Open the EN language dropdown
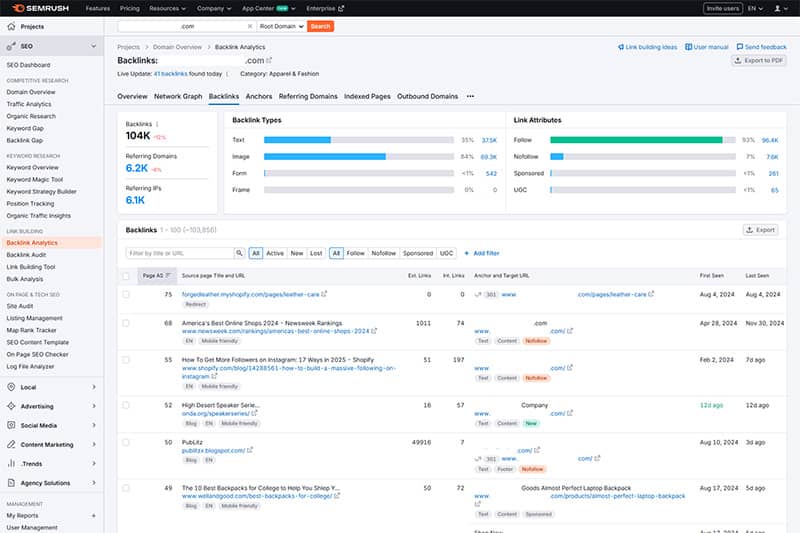The width and height of the screenshot is (800, 533). (x=755, y=8)
